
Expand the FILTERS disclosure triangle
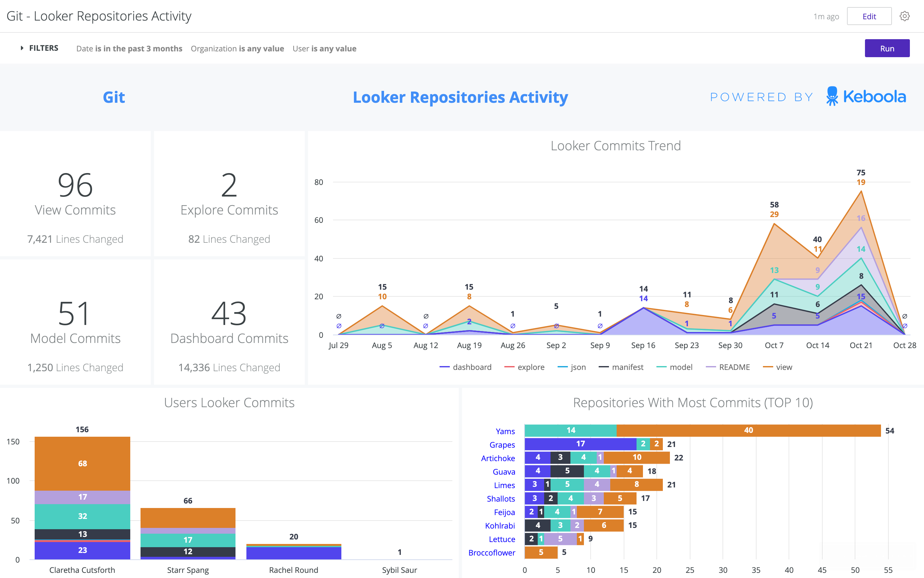point(22,48)
